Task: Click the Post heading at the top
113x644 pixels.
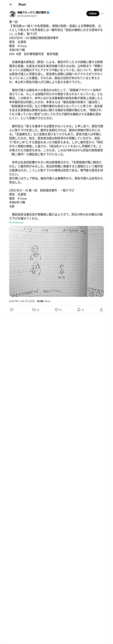Action: pyautogui.click(x=22, y=5)
